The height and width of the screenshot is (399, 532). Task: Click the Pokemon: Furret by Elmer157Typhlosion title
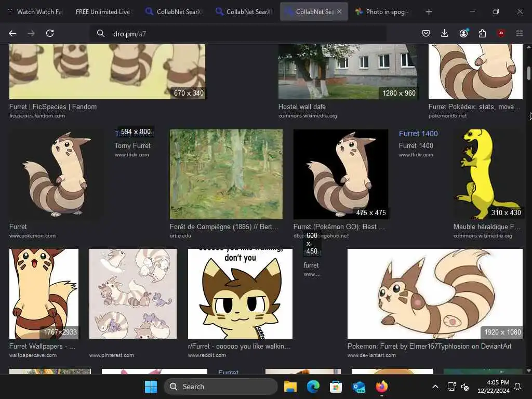click(429, 347)
